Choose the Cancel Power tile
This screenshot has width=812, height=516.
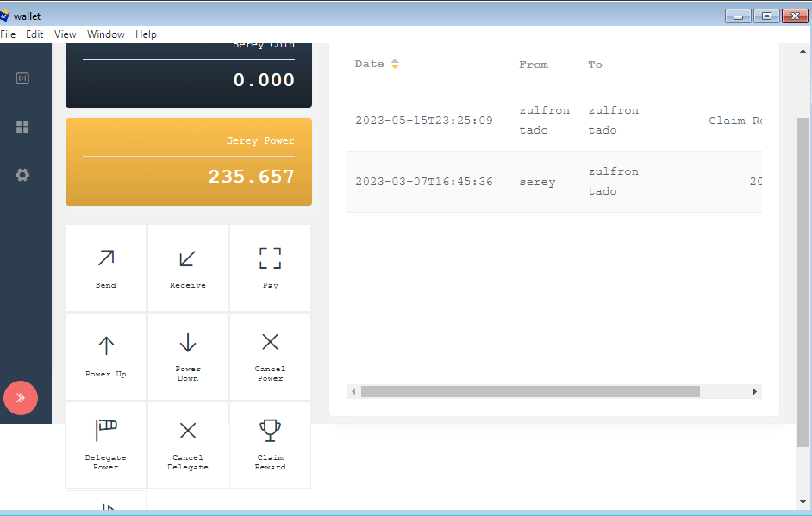pos(270,357)
